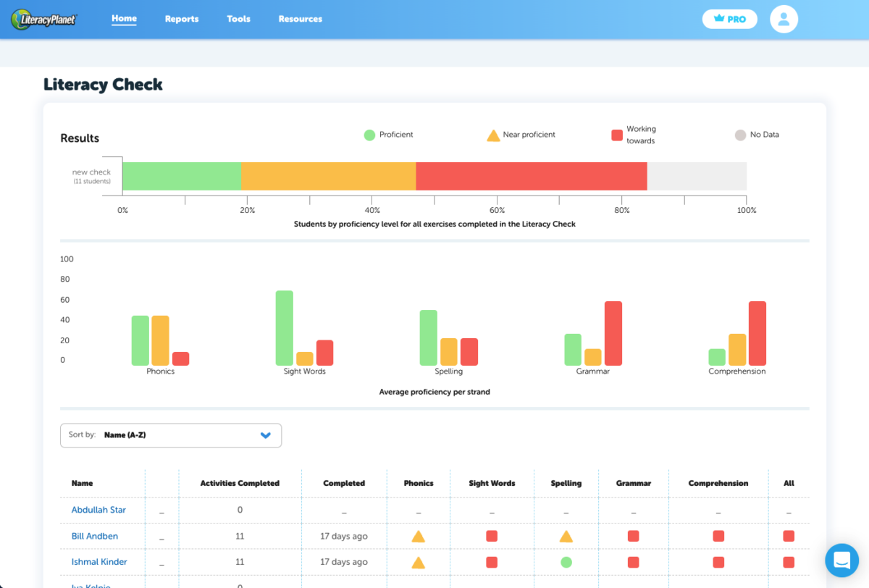Go to the Home menu

pos(124,19)
